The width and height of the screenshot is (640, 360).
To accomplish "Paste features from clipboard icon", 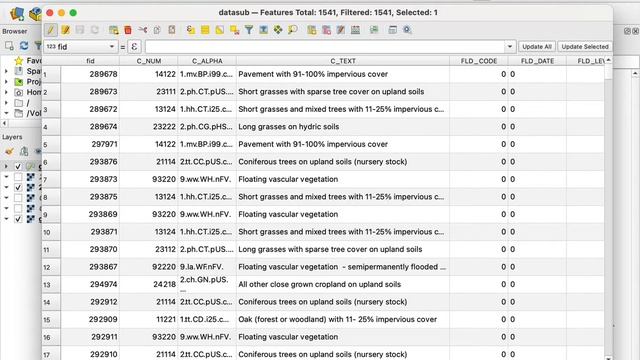I will [x=172, y=30].
